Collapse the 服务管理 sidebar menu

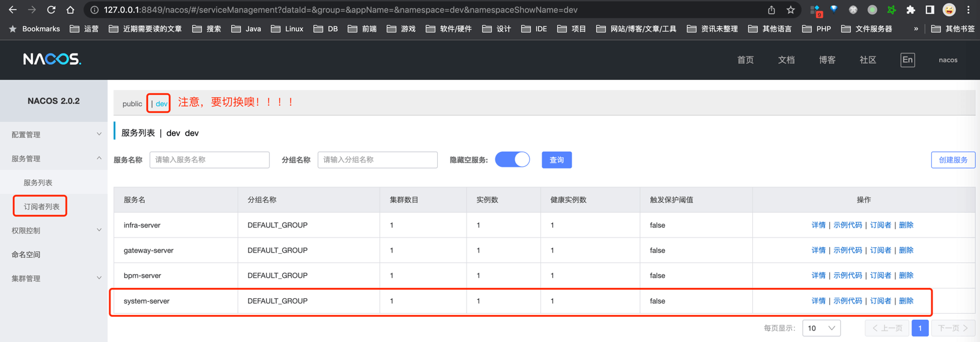pos(54,158)
